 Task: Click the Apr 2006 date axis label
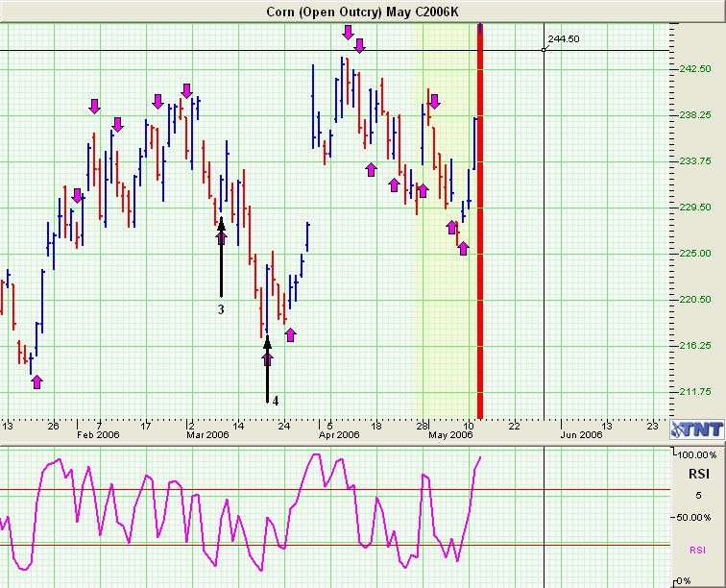point(339,434)
